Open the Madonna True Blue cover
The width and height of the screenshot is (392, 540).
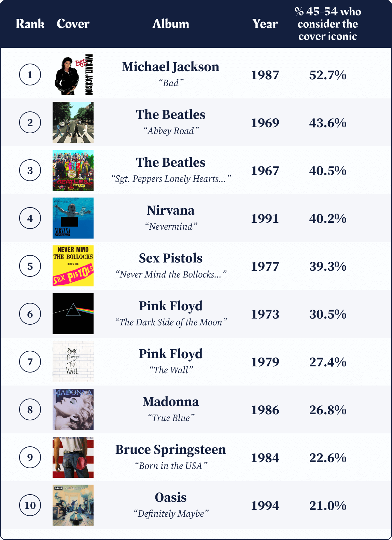[73, 409]
